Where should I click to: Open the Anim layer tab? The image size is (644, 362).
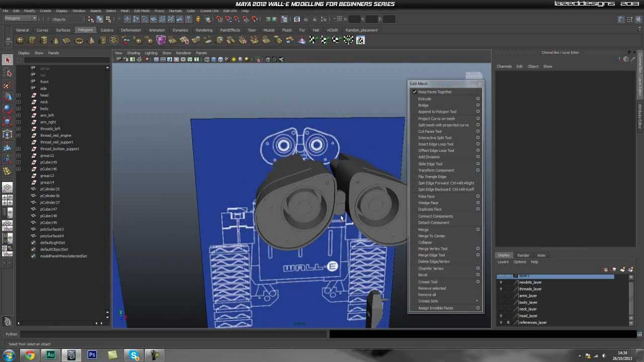point(541,255)
